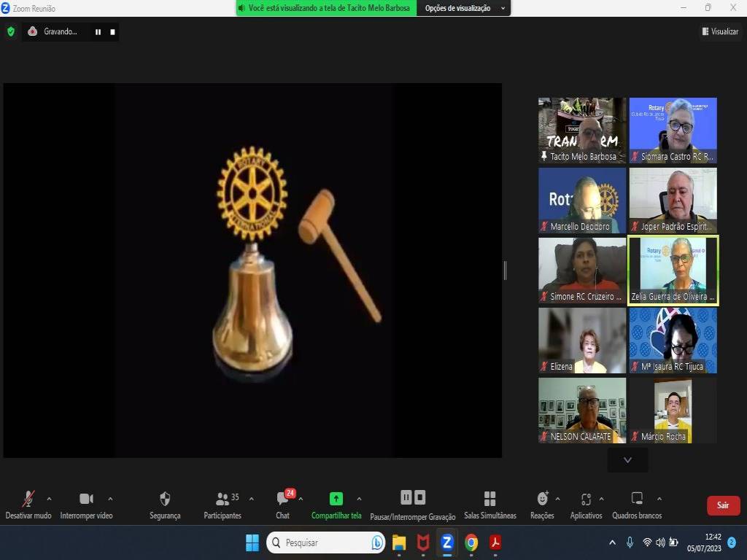Open the Aplicativos apps icon
Image resolution: width=747 pixels, height=560 pixels.
pyautogui.click(x=586, y=499)
